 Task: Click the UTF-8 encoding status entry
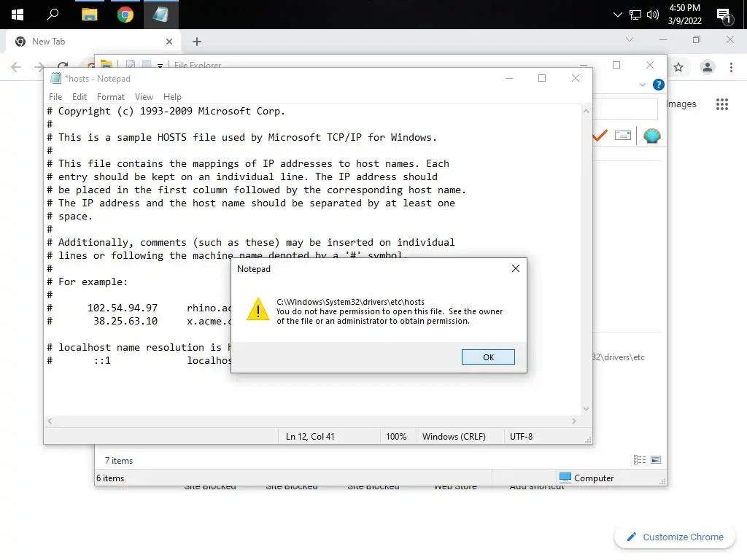521,436
